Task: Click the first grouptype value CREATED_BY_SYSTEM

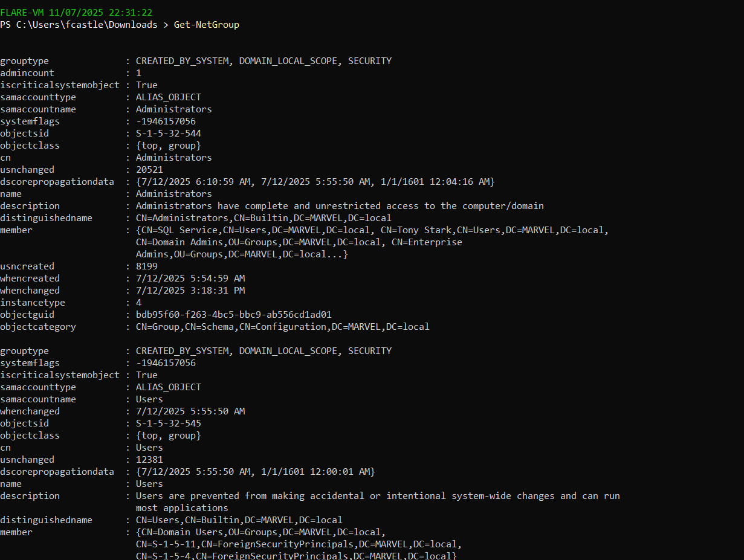Action: point(264,61)
